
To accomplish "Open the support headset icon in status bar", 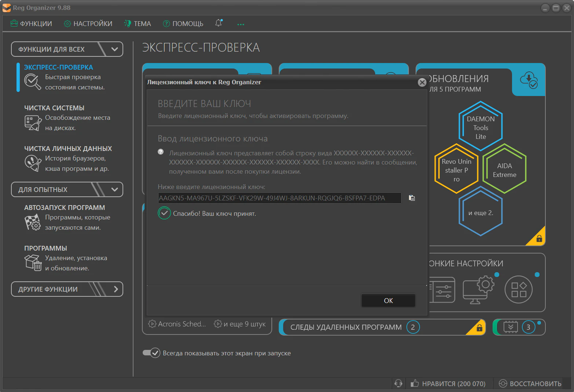I will point(398,384).
